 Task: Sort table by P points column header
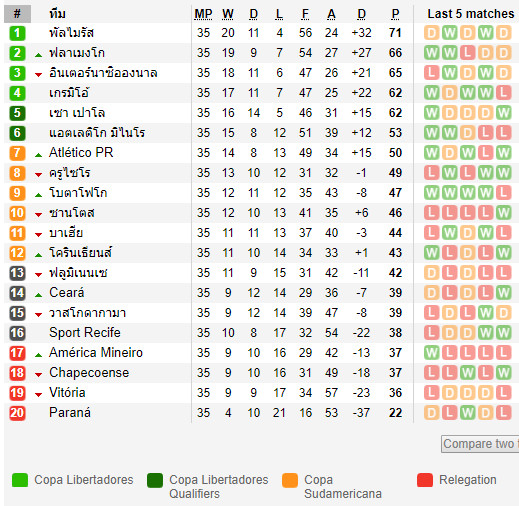coord(395,14)
